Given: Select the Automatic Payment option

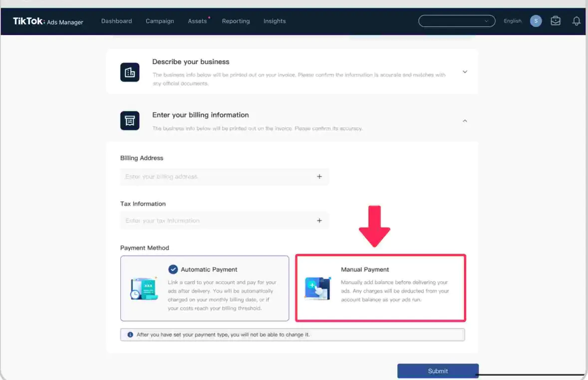Looking at the screenshot, I should (204, 288).
